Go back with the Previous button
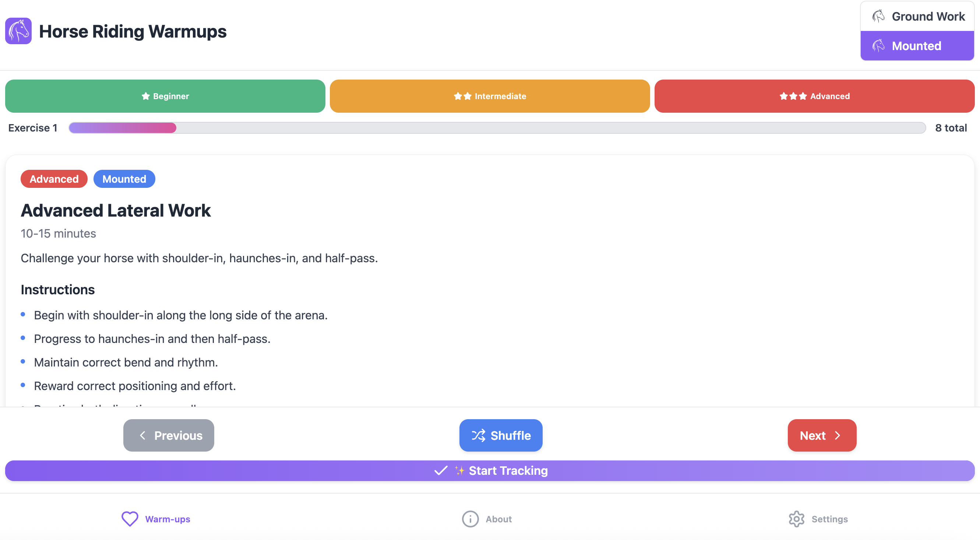The height and width of the screenshot is (540, 980). pyautogui.click(x=169, y=435)
